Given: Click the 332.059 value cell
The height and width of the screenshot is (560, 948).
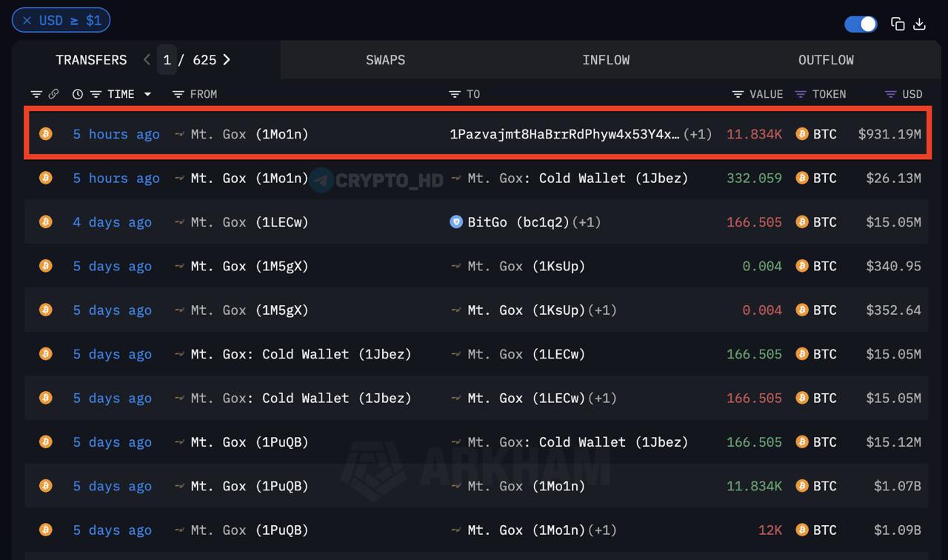Looking at the screenshot, I should tap(754, 178).
